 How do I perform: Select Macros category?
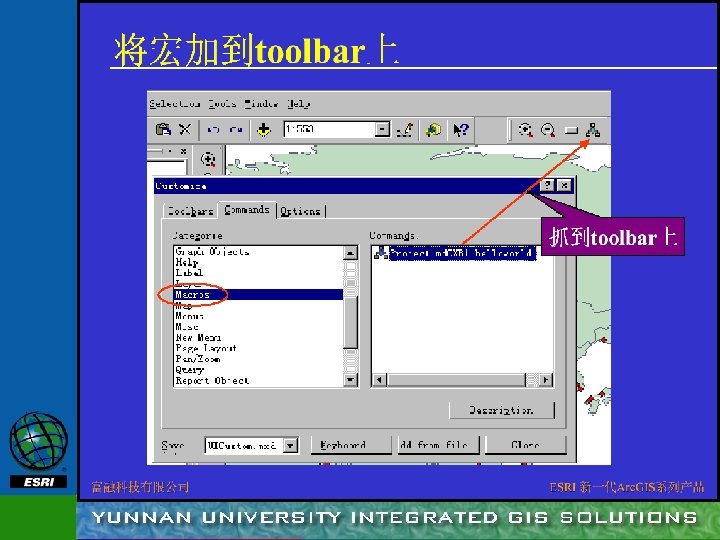coord(259,294)
